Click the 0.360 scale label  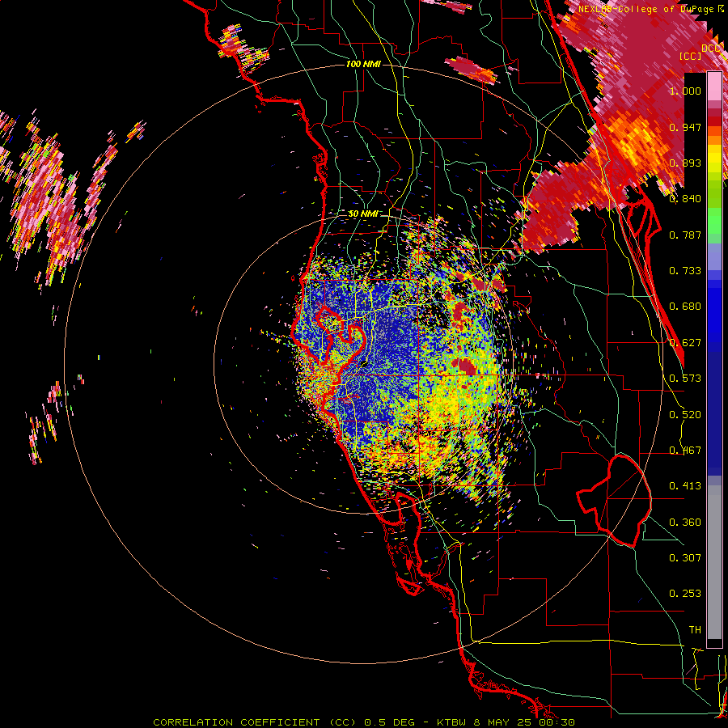coord(685,523)
